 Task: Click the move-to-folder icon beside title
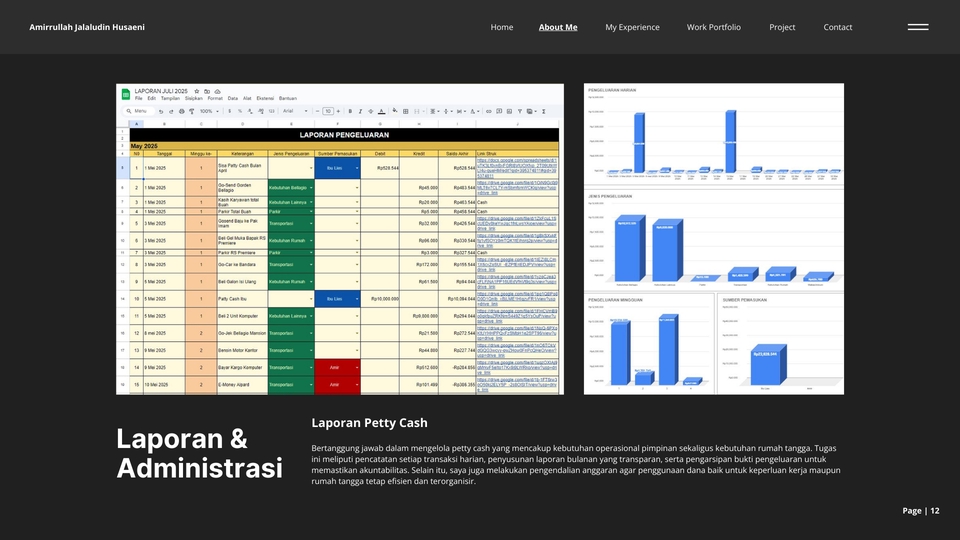(207, 91)
